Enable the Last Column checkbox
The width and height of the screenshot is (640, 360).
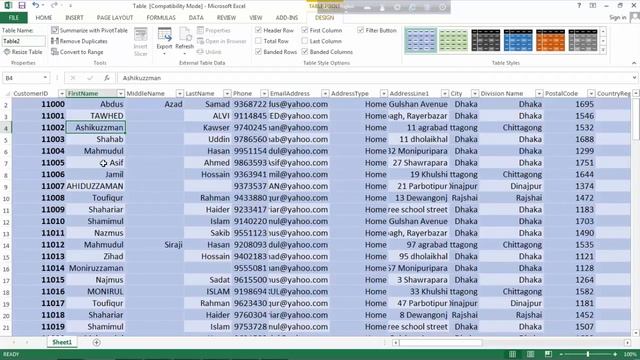point(304,41)
